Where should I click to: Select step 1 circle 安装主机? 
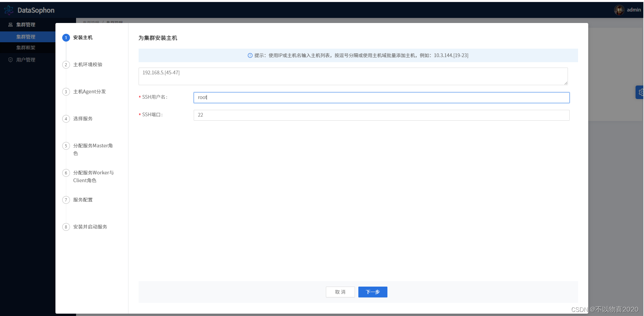[66, 38]
